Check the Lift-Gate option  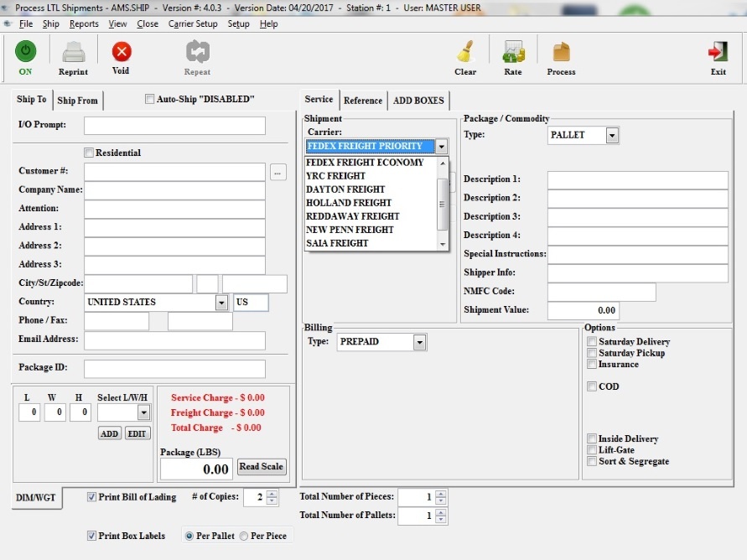click(592, 450)
